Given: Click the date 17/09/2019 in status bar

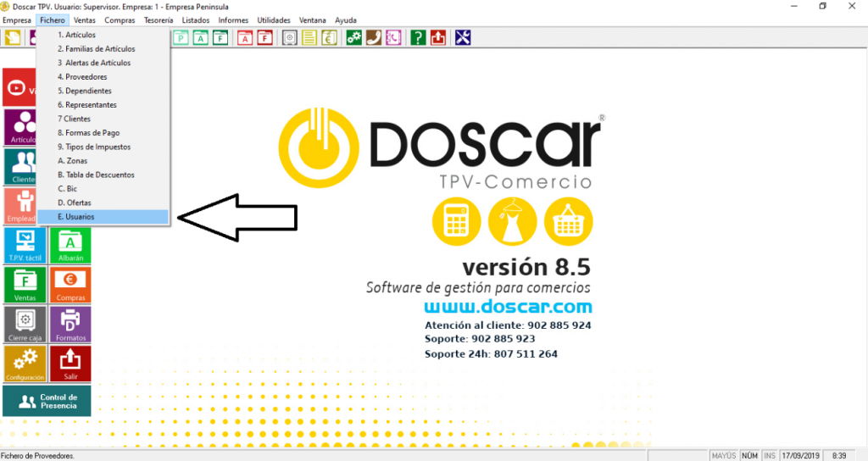Looking at the screenshot, I should click(800, 455).
